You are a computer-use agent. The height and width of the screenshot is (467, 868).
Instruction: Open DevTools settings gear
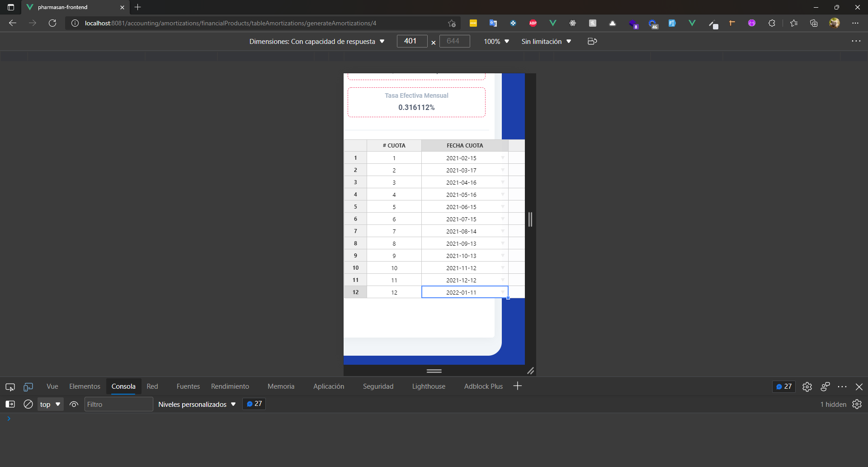(x=807, y=386)
